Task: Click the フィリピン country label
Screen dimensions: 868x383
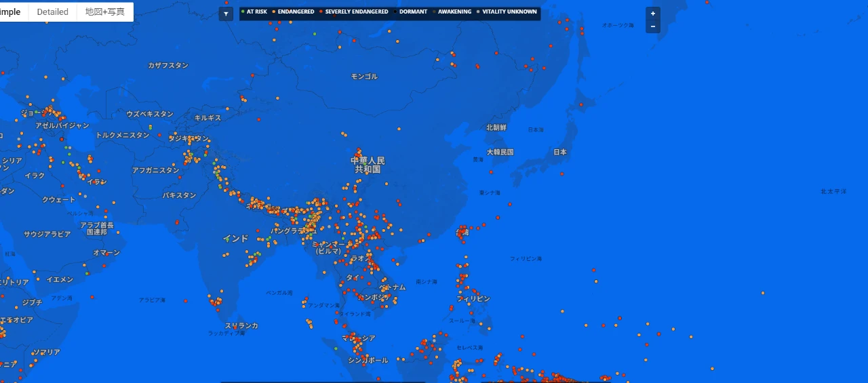Action: [473, 299]
